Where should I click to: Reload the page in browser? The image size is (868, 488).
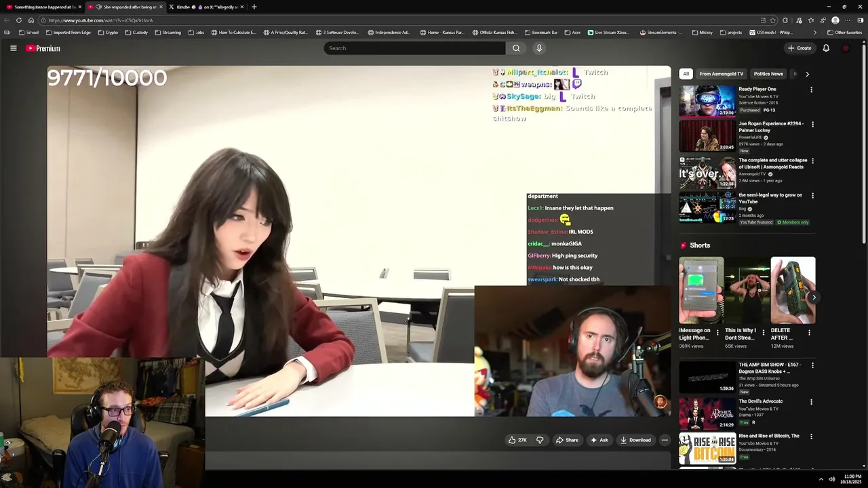18,20
